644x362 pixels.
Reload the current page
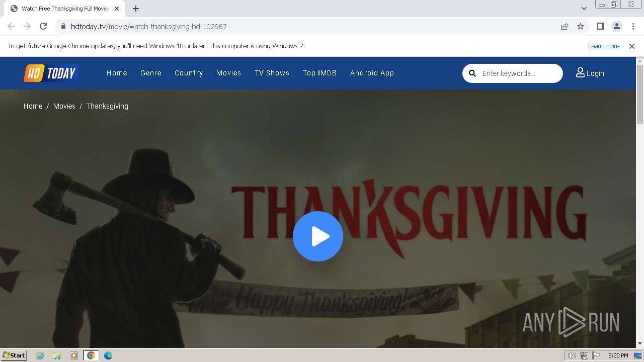[x=43, y=26]
